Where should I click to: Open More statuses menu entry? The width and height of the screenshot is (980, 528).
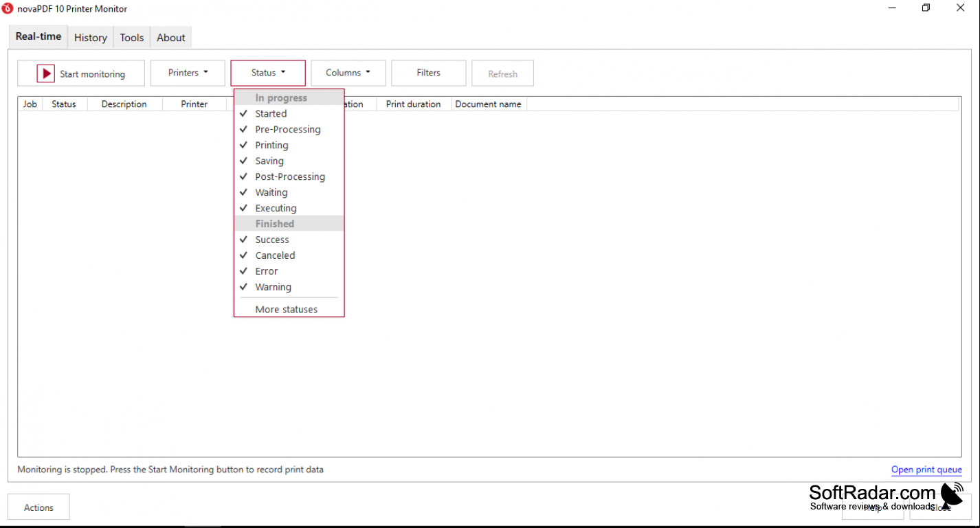click(289, 310)
